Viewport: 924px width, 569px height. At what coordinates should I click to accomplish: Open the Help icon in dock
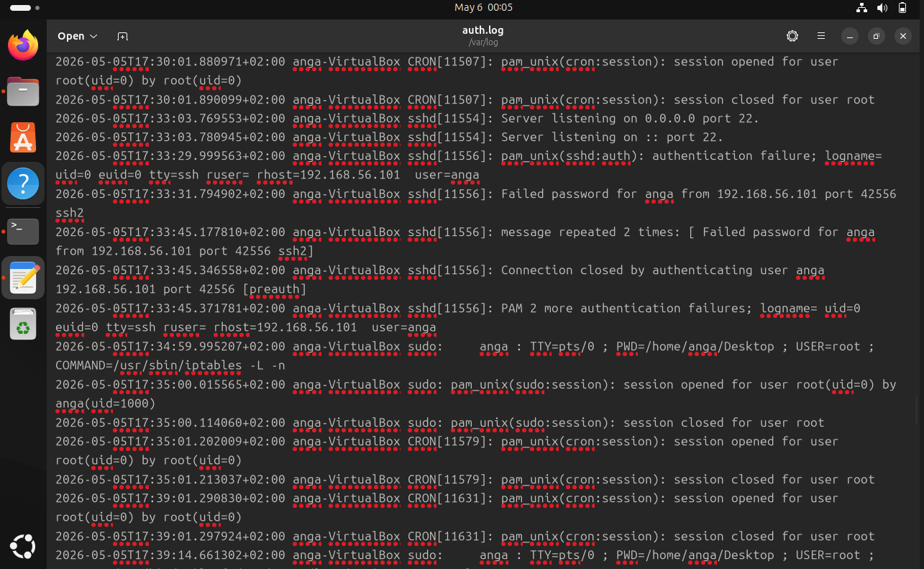(x=23, y=184)
